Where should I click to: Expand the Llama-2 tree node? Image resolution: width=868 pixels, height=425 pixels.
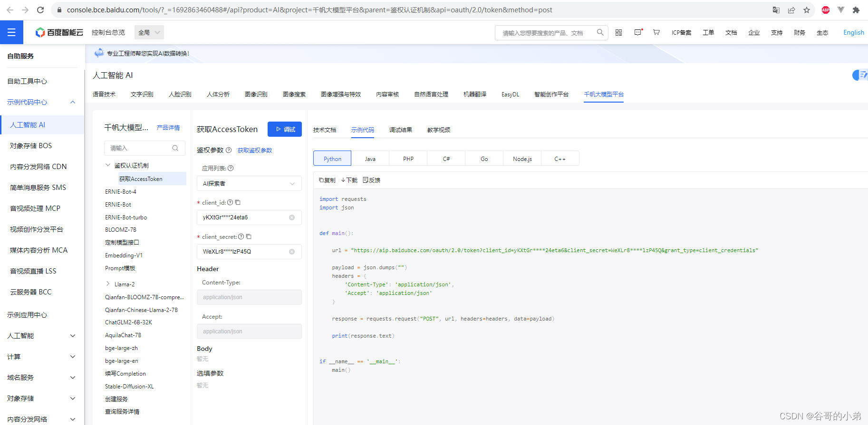click(108, 284)
